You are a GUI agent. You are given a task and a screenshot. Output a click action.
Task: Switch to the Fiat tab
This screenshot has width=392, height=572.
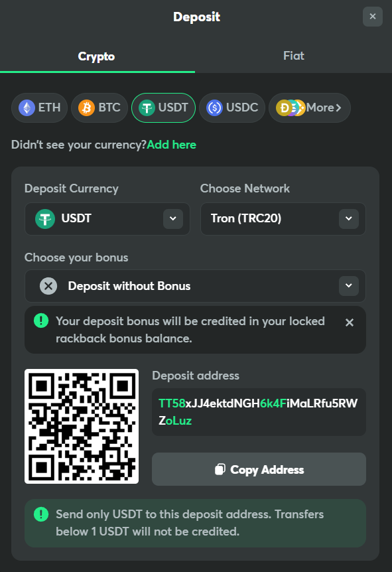coord(294,56)
